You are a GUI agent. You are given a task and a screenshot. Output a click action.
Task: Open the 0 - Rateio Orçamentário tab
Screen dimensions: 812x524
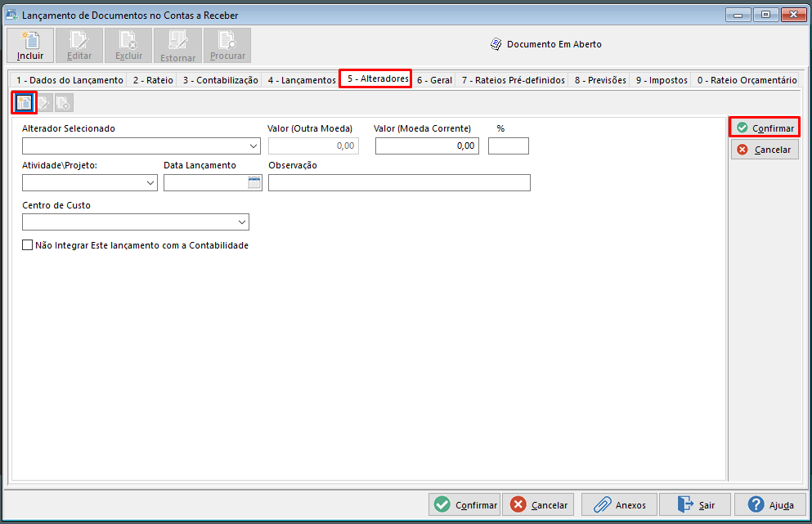coord(747,80)
